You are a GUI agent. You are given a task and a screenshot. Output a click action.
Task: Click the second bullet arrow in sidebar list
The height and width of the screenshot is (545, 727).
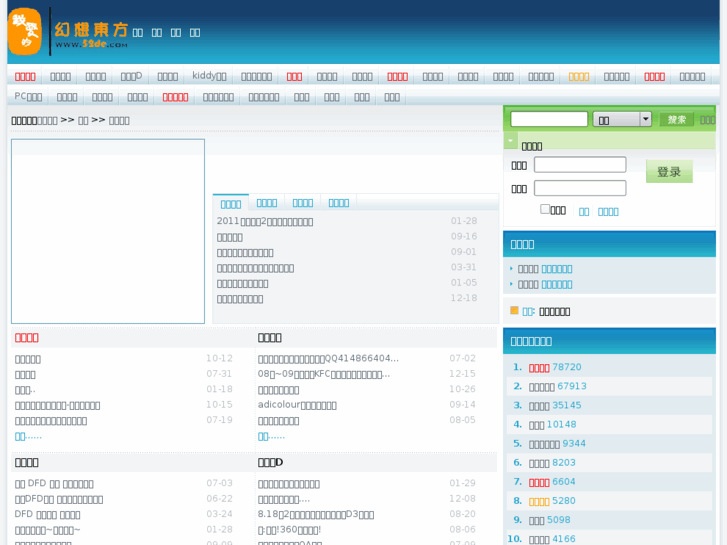(x=511, y=285)
